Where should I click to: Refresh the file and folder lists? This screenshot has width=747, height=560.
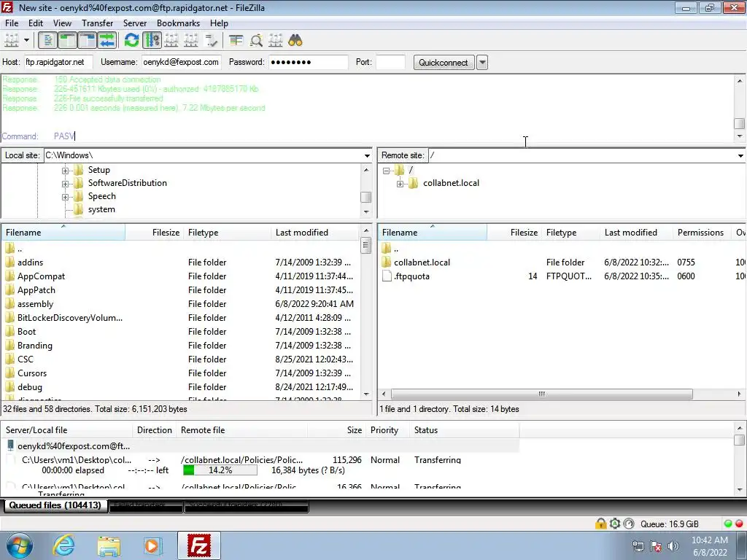click(x=131, y=41)
